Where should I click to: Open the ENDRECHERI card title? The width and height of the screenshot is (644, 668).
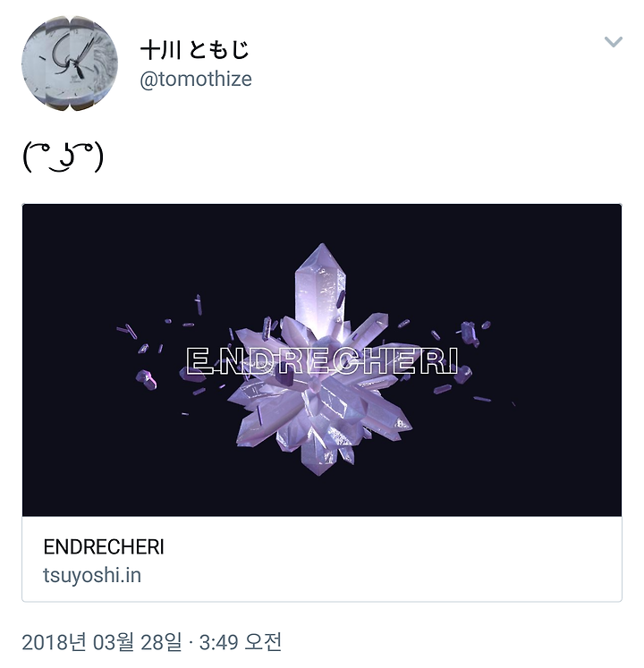(x=104, y=547)
